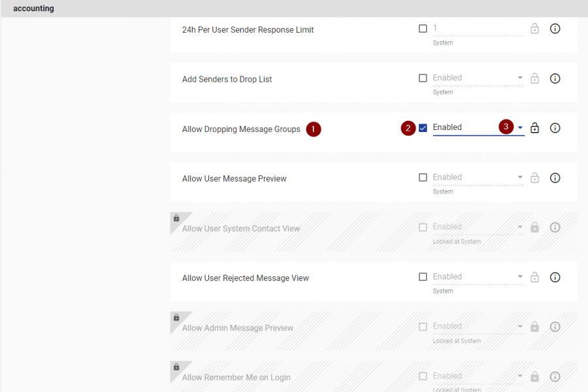Click the 24h Sender Response Limit value field
Screen dimensions: 588x392
(x=478, y=29)
